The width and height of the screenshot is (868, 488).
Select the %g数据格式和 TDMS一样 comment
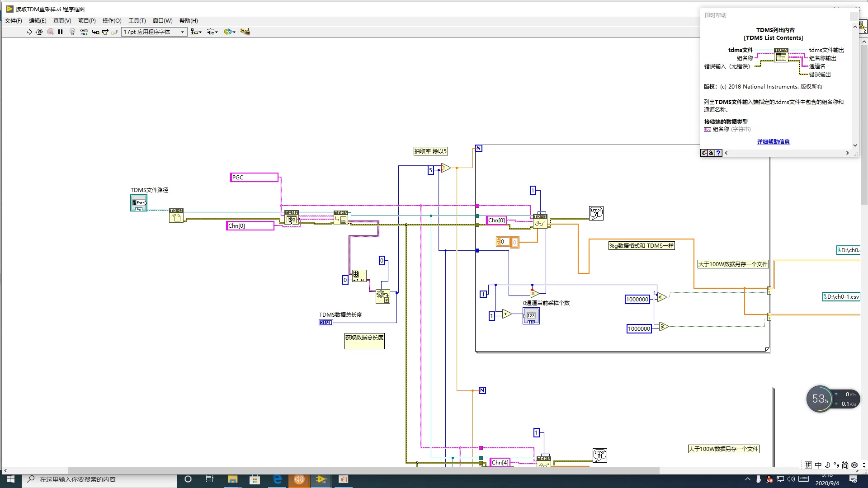point(642,246)
